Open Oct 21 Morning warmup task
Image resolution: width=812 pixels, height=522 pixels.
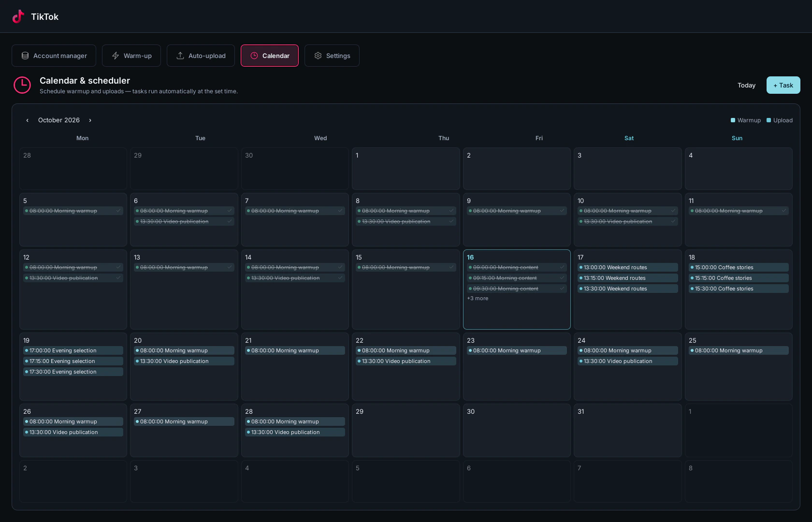pos(295,350)
